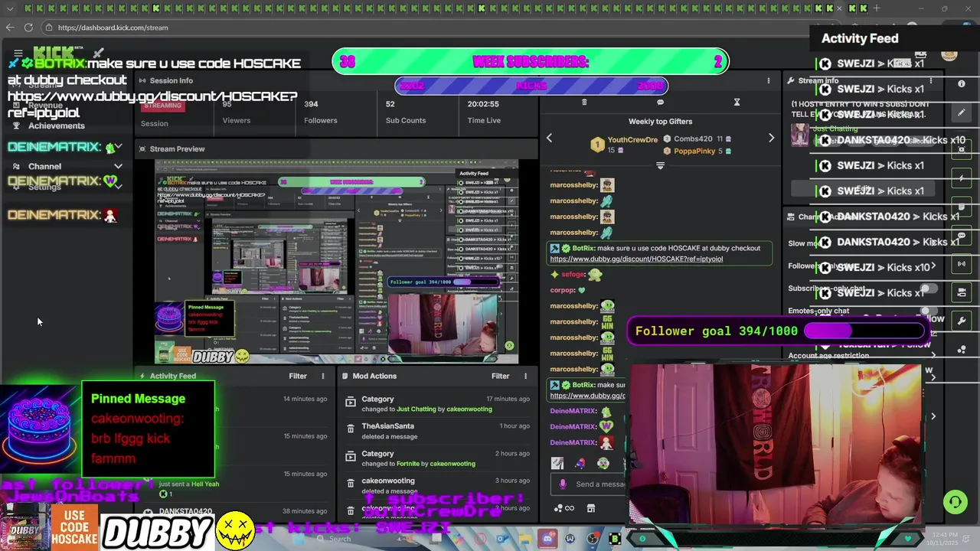Image resolution: width=980 pixels, height=551 pixels.
Task: Toggle the stream preview icon in right toolbar
Action: 962,149
